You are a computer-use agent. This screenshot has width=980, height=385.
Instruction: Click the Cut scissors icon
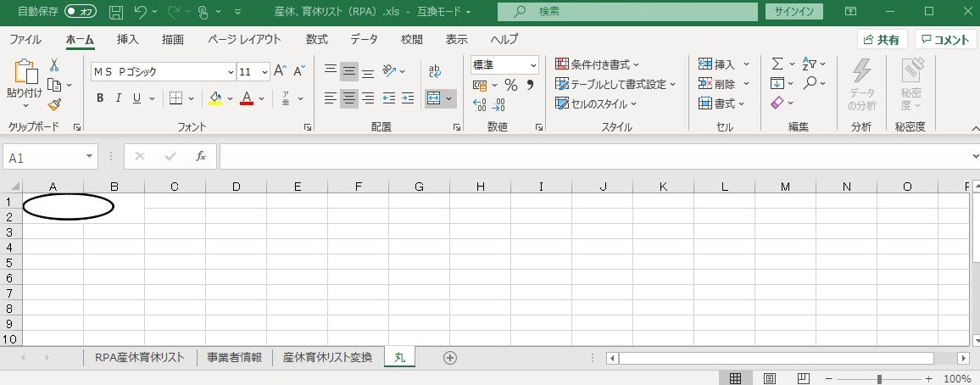click(x=54, y=65)
